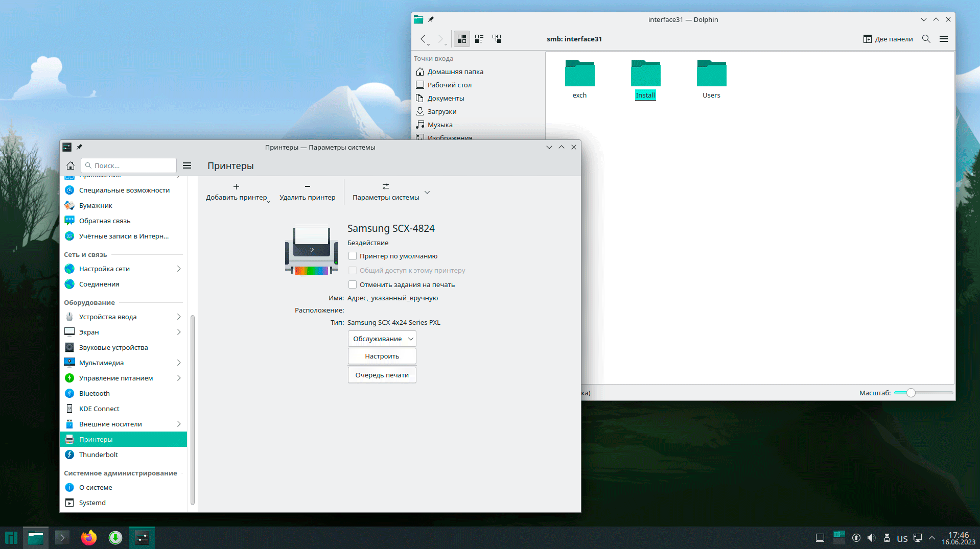Expand the 'Параметры системы' dropdown arrow
Screen dimensions: 980x549
click(x=427, y=193)
